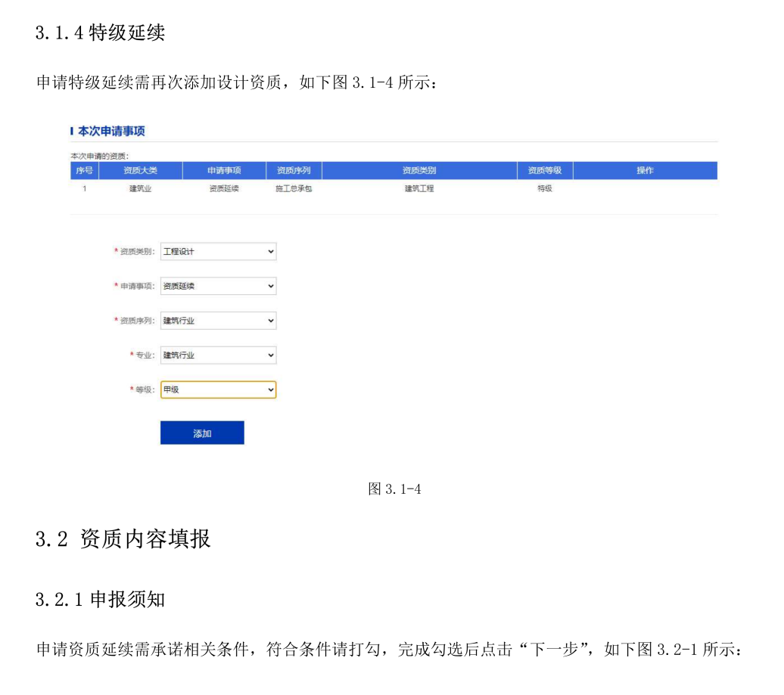
Task: Click the heading 3.2 资质内容填报
Action: tap(123, 539)
